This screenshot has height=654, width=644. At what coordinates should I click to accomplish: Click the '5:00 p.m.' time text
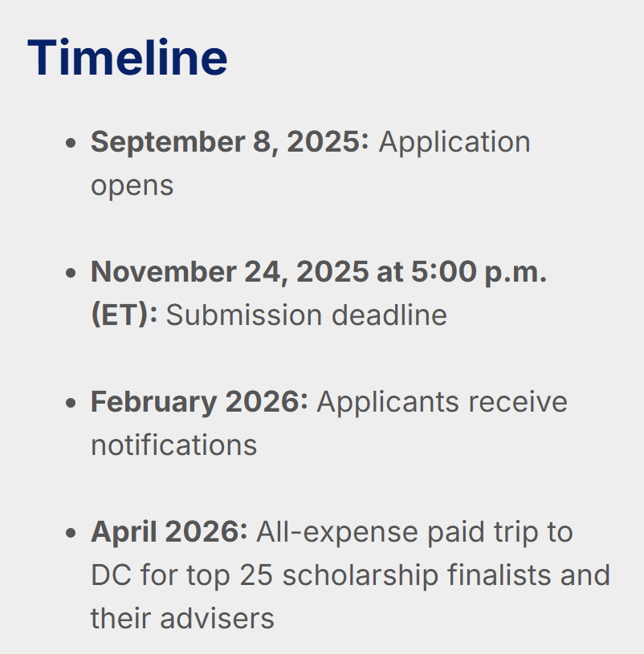[479, 272]
